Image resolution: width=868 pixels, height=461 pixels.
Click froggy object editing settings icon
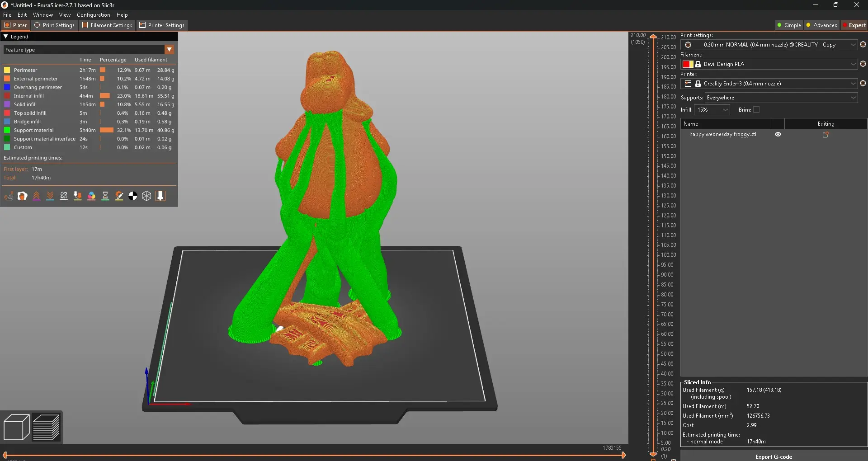pos(826,135)
